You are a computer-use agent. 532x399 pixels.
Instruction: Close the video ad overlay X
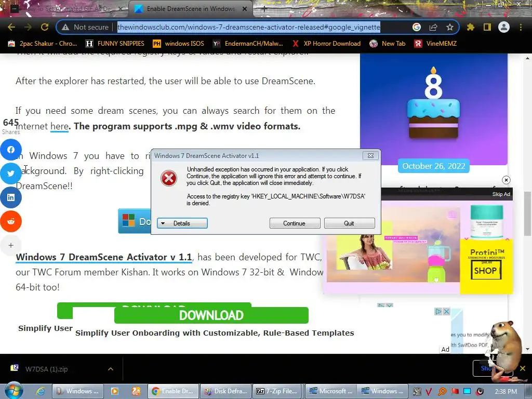(506, 180)
